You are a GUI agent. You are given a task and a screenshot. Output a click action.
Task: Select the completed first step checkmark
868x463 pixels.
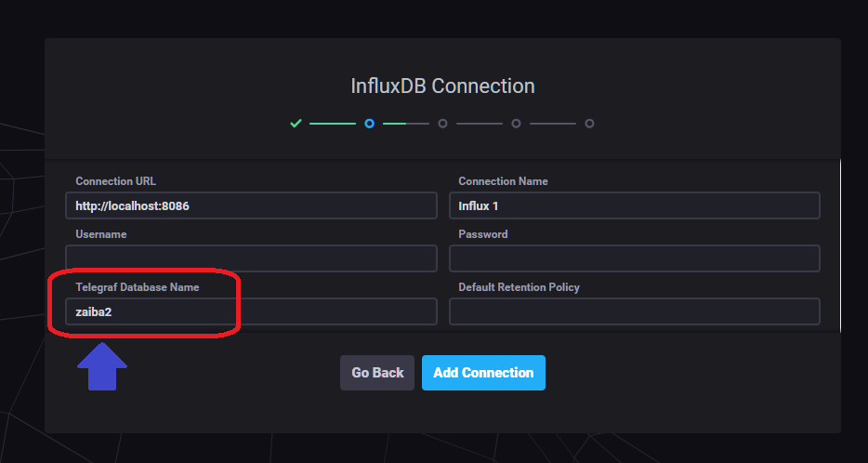296,124
